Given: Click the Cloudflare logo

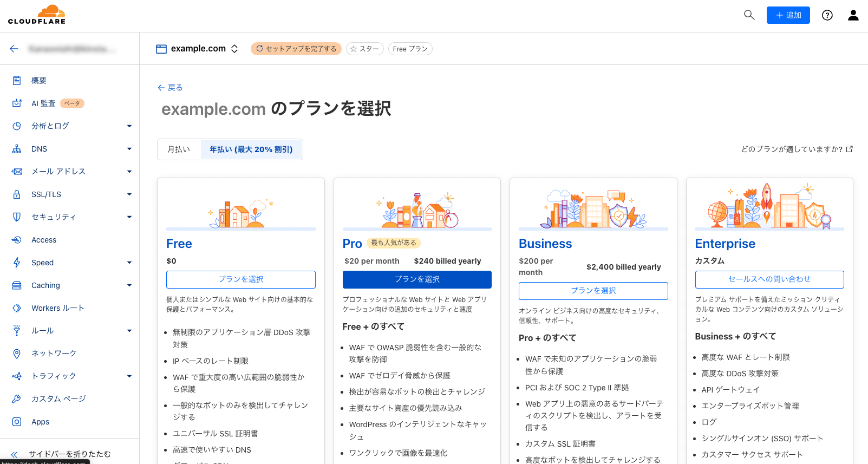Looking at the screenshot, I should tap(37, 15).
